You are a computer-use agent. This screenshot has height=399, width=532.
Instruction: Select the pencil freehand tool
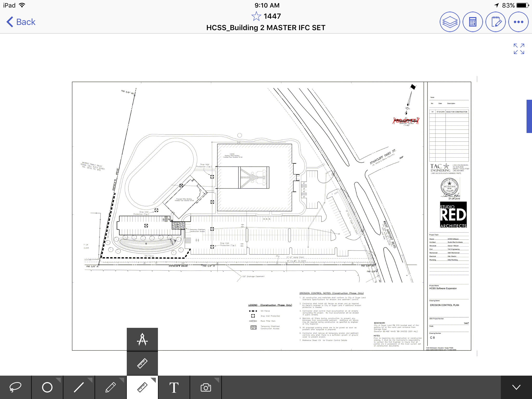[111, 387]
